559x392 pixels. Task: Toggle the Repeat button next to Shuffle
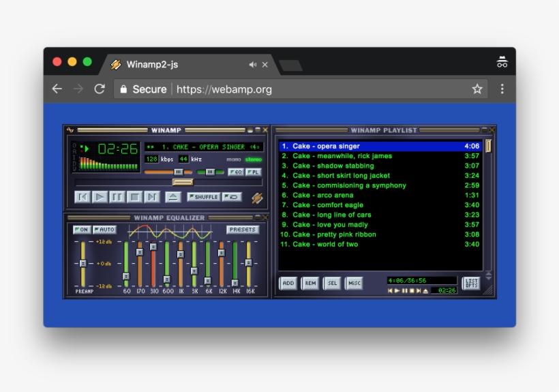pos(232,197)
